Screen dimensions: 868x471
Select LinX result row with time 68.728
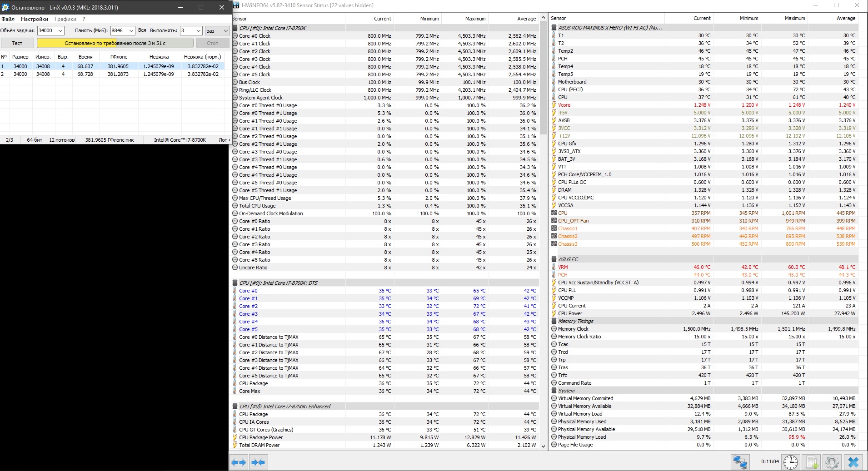coord(112,74)
